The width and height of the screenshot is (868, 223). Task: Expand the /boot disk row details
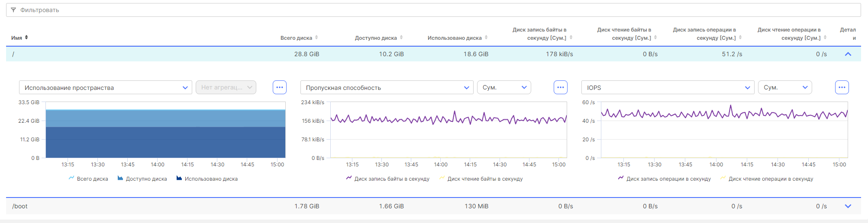[848, 206]
